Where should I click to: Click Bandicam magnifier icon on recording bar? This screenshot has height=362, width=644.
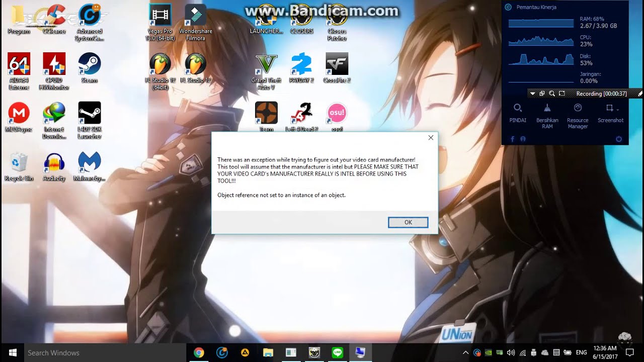pyautogui.click(x=552, y=94)
